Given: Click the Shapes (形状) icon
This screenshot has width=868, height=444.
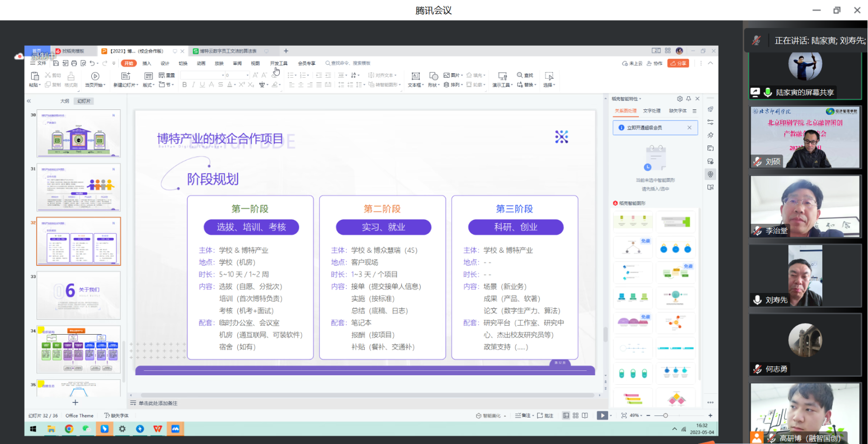Looking at the screenshot, I should [x=434, y=76].
